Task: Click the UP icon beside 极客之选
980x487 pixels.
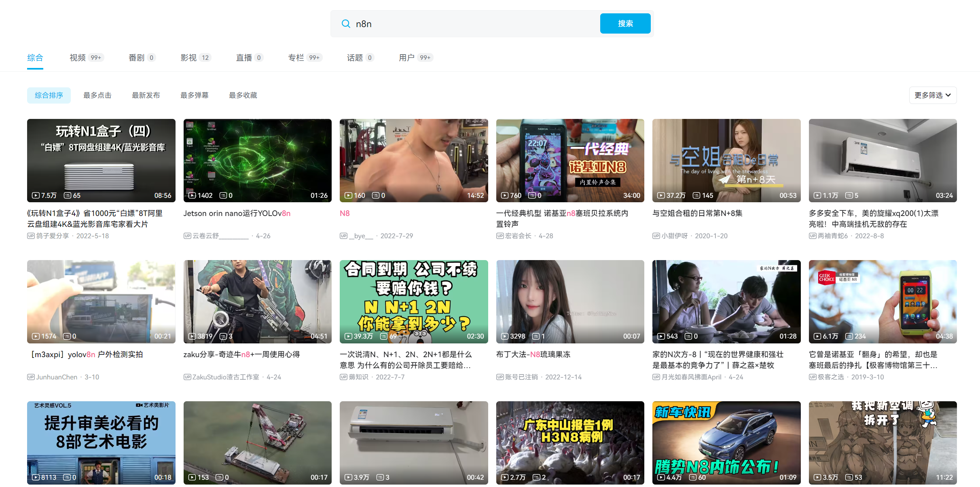Action: 813,377
